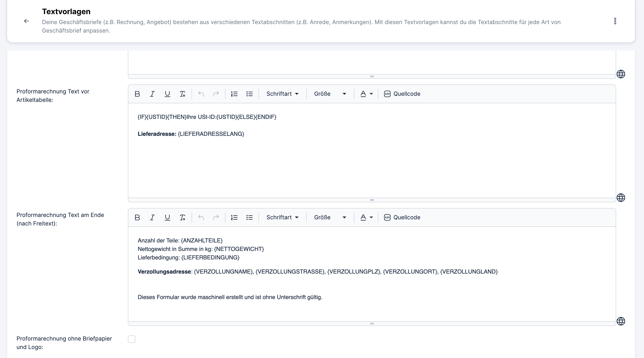Insert bullet list in 'Text am Ende' editor
The image size is (644, 358).
click(250, 217)
